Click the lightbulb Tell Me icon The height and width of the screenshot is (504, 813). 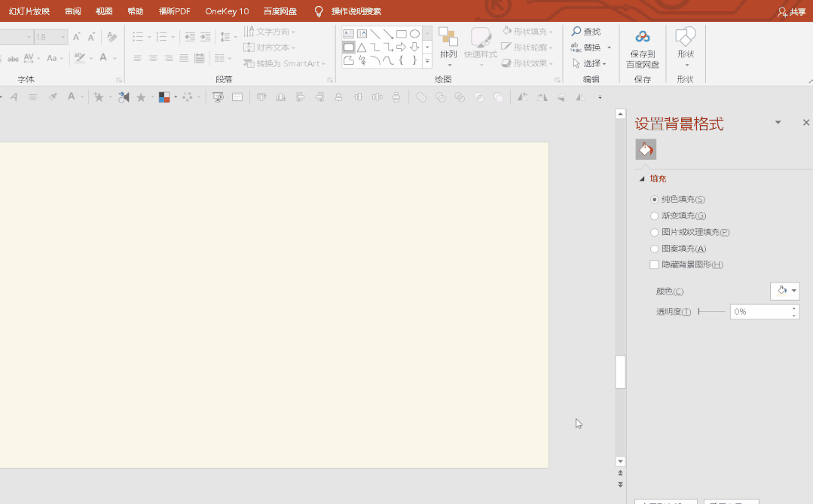coord(319,11)
